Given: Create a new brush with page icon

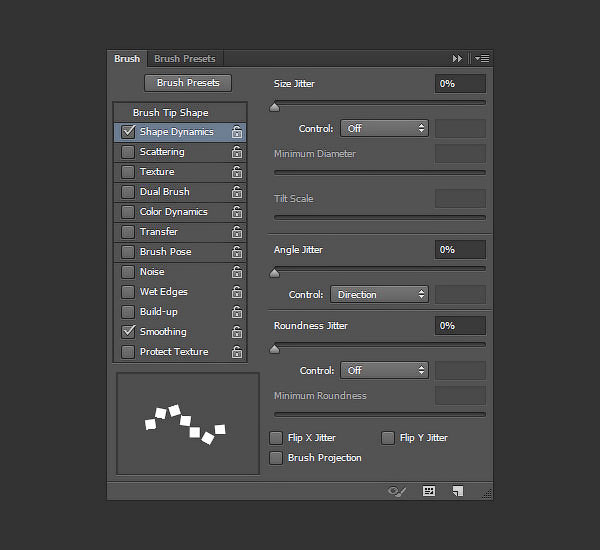Looking at the screenshot, I should [x=458, y=491].
